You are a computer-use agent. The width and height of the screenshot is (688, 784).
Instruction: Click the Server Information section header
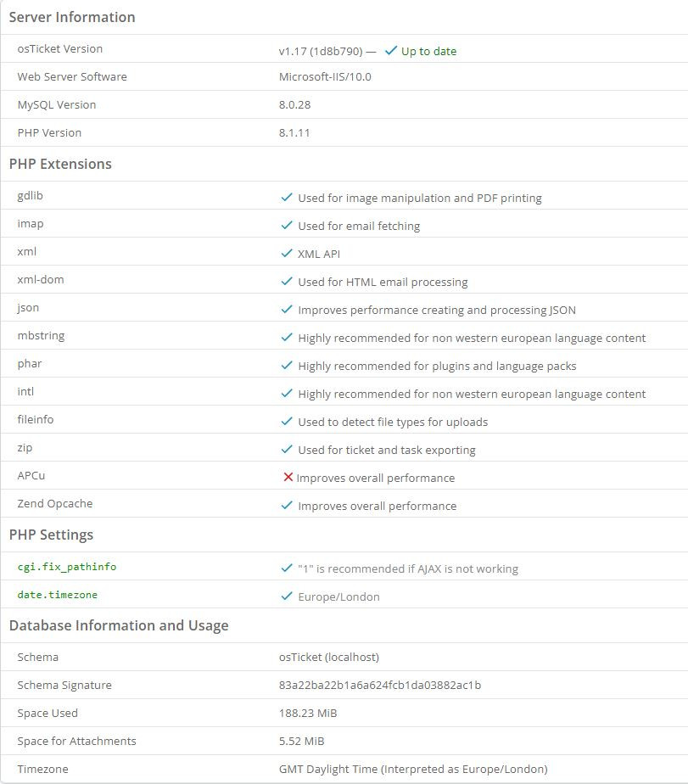[x=72, y=17]
